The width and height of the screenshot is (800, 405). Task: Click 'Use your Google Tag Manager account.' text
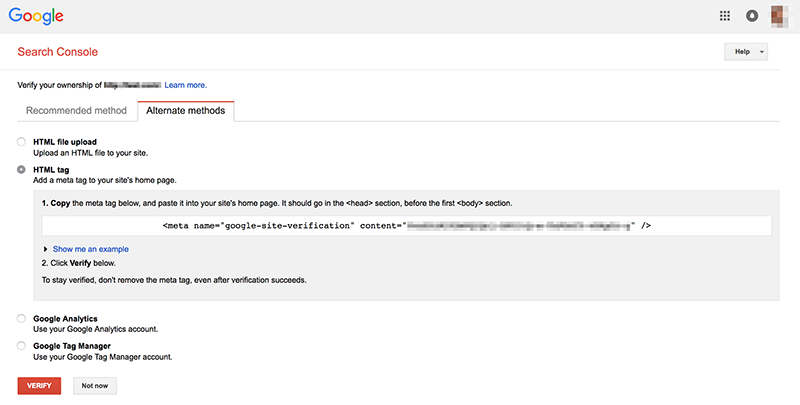tap(103, 357)
